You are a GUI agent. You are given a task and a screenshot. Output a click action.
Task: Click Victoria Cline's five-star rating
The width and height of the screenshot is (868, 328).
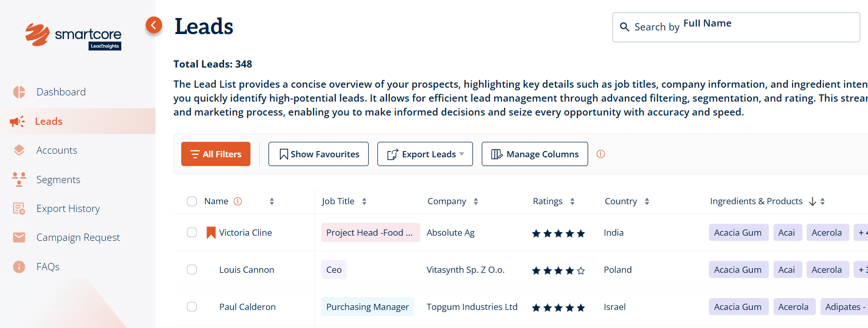click(558, 233)
